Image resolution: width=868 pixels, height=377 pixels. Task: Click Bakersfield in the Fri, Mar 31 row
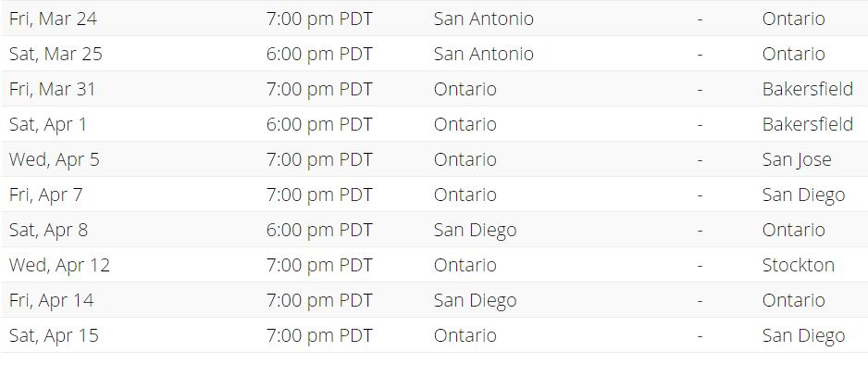pyautogui.click(x=808, y=89)
